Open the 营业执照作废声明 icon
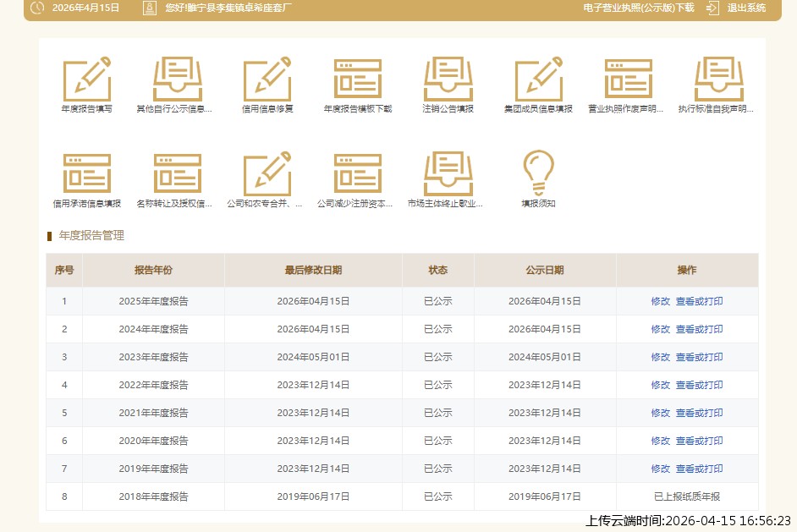The width and height of the screenshot is (797, 532). [x=628, y=80]
